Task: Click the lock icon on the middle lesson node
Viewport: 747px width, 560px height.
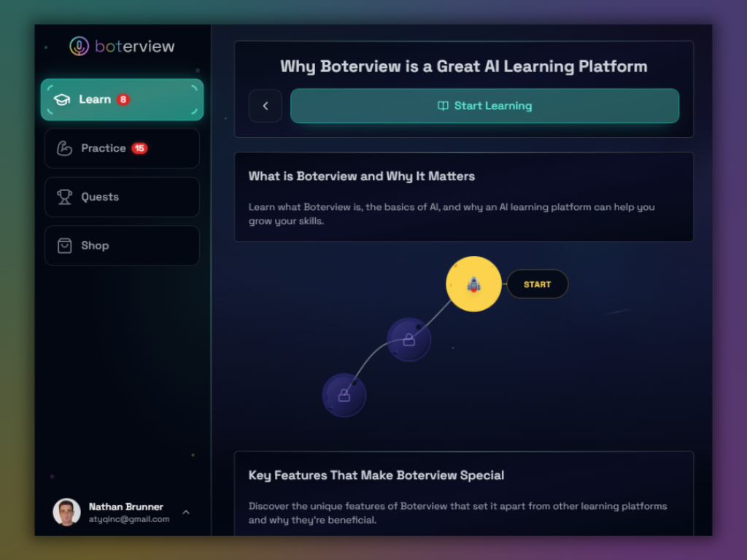Action: click(409, 339)
